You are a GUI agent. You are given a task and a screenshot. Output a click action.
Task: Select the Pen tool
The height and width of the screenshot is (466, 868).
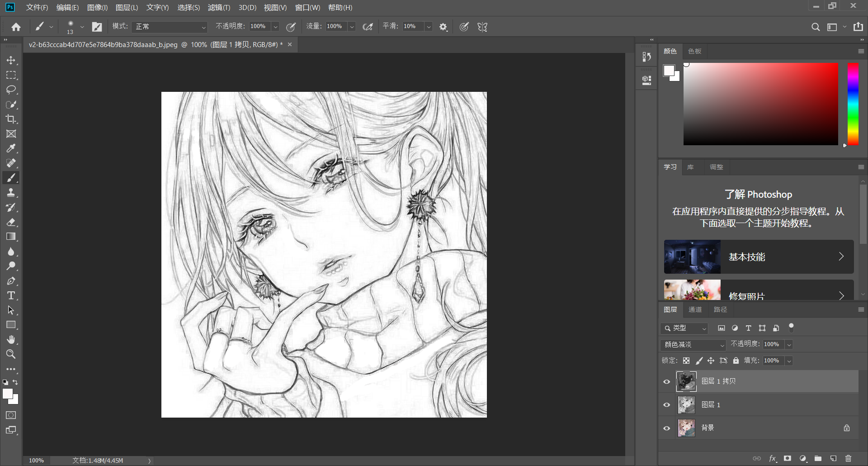coord(11,281)
